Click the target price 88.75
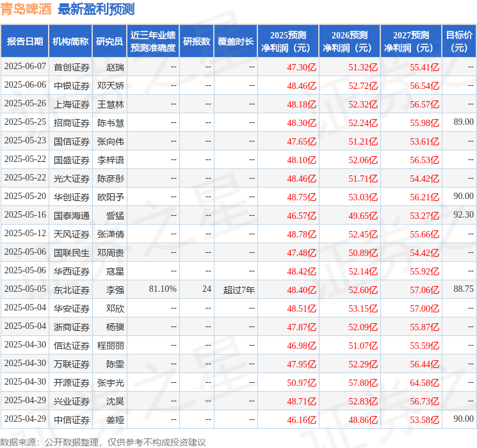This screenshot has height=448, width=477. (x=464, y=289)
